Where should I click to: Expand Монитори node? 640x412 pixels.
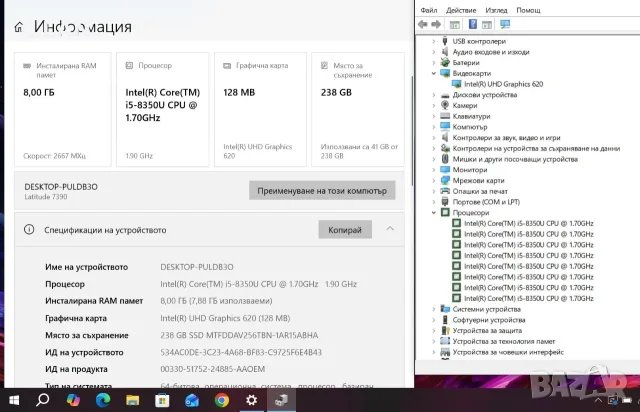coord(433,170)
